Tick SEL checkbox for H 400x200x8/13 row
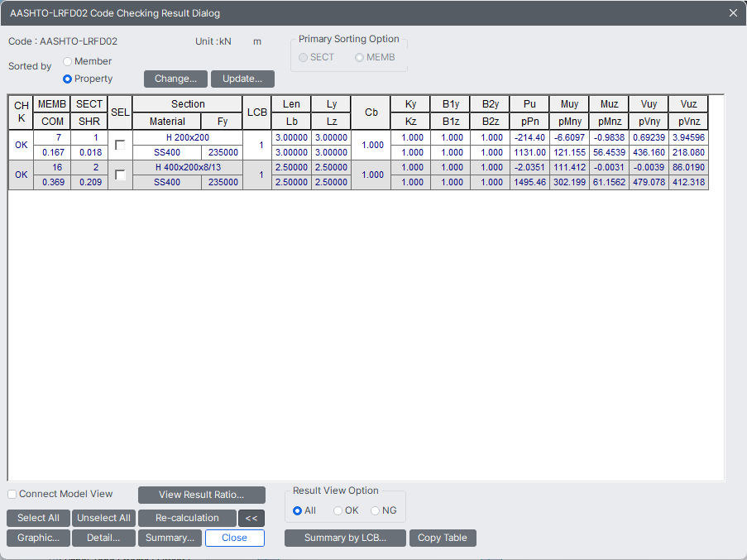Viewport: 747px width, 560px height. [120, 175]
